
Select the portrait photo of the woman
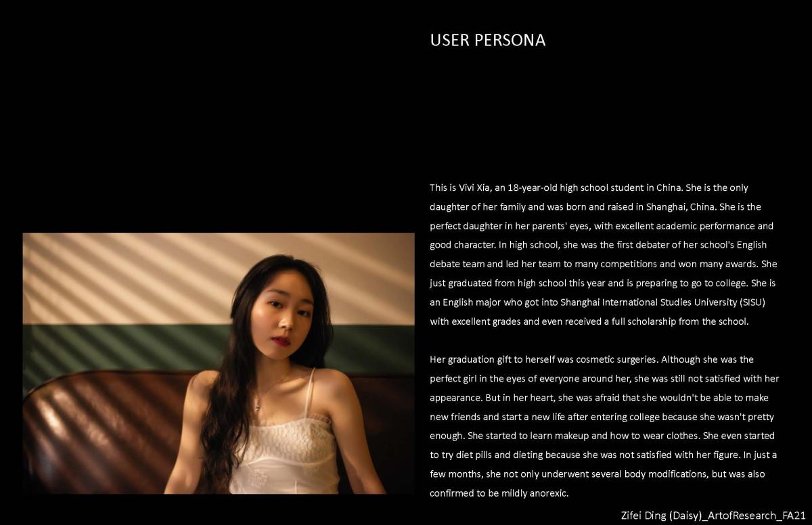pyautogui.click(x=218, y=363)
